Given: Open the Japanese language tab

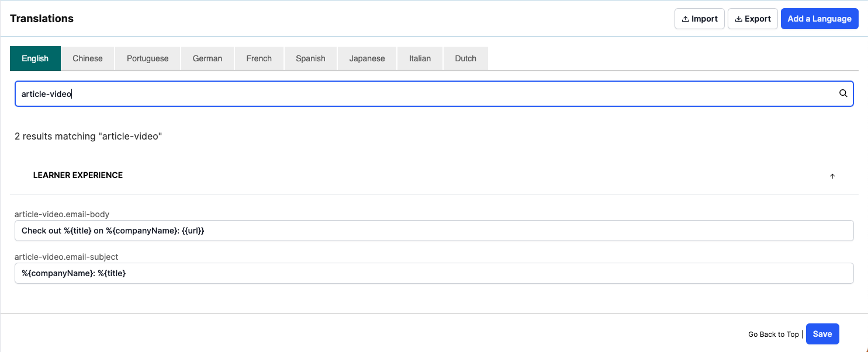Looking at the screenshot, I should pos(367,58).
